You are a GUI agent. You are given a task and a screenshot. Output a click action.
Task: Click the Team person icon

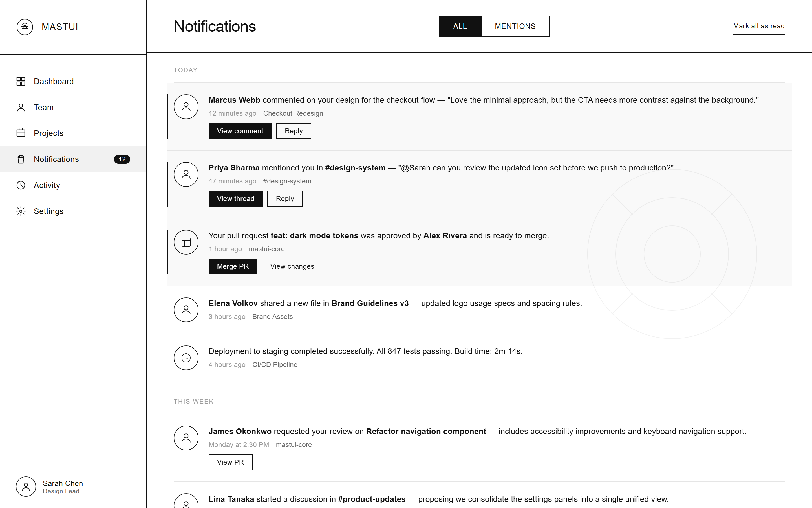[21, 107]
